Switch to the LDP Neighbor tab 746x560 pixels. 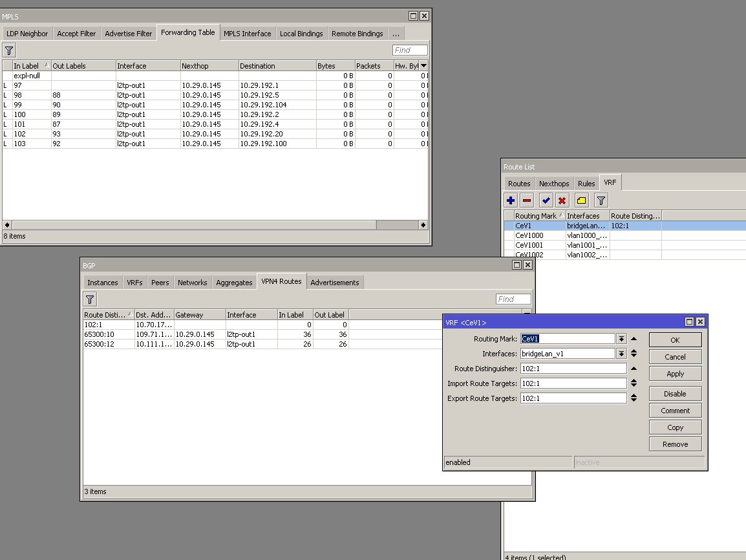[x=27, y=34]
